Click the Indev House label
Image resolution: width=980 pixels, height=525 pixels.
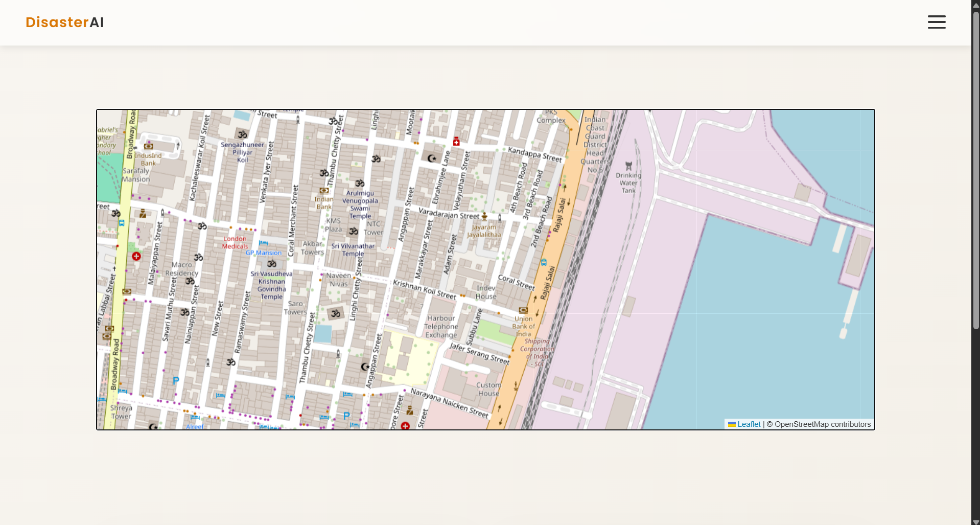click(x=486, y=292)
